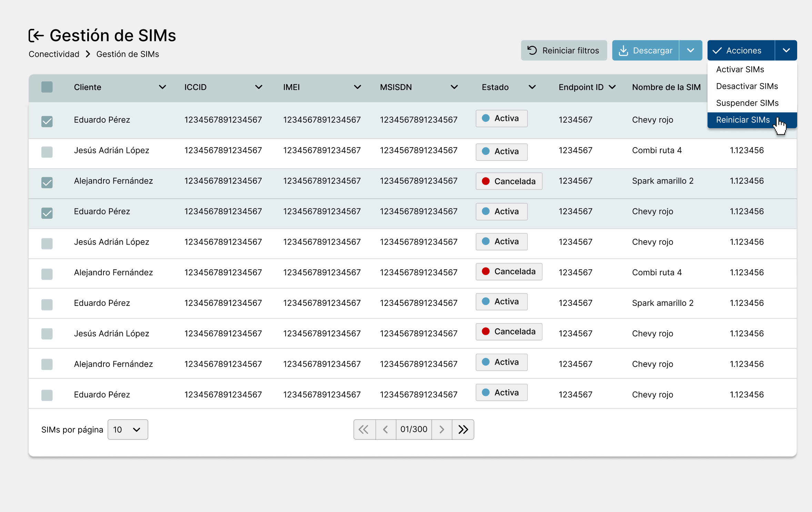This screenshot has height=512, width=812.
Task: Uncheck the Alejandro Fernández Spark amarillo 2 row
Action: click(47, 182)
